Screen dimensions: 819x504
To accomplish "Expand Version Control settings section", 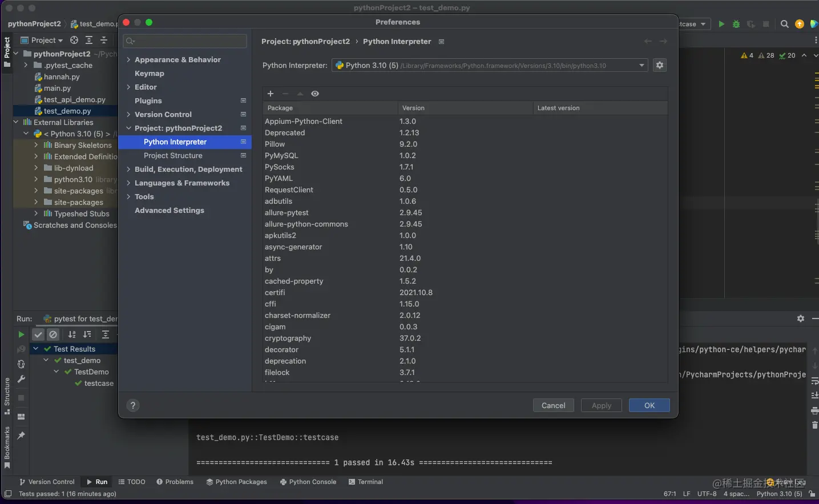I will 128,114.
